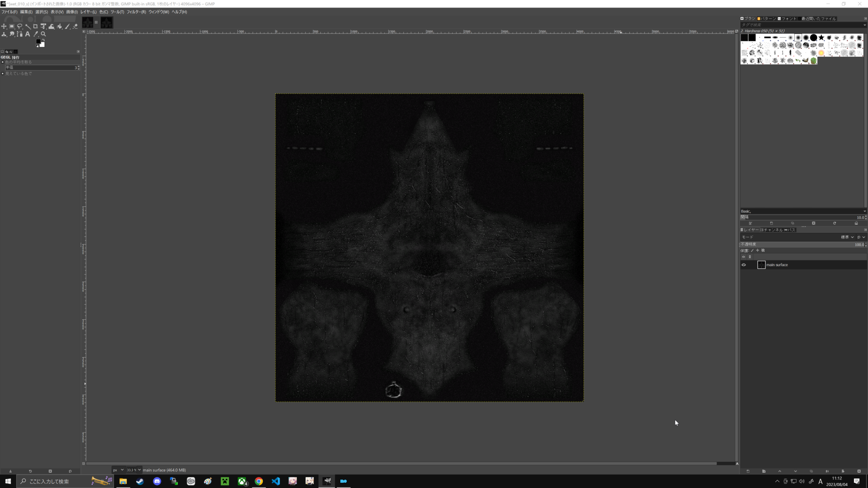Hide the main surface layer

click(743, 265)
